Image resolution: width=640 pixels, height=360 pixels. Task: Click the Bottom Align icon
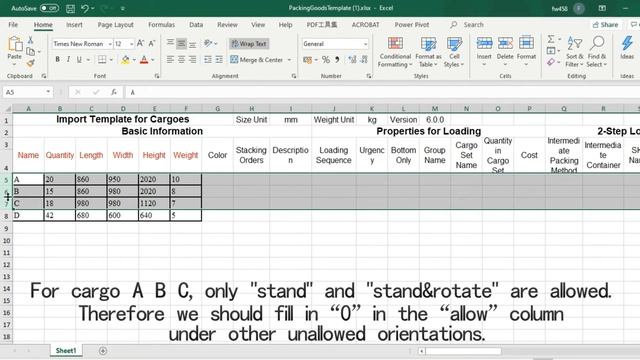pos(193,43)
